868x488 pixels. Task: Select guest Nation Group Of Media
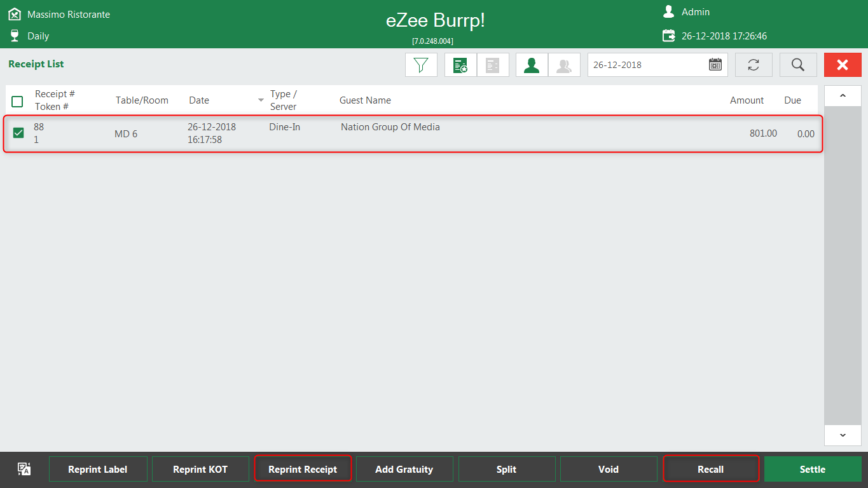click(390, 127)
